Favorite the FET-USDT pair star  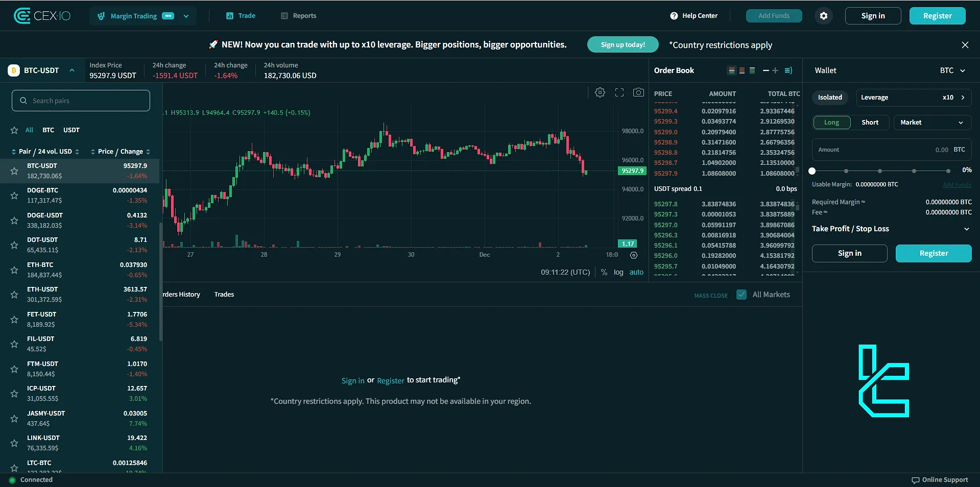pyautogui.click(x=14, y=320)
